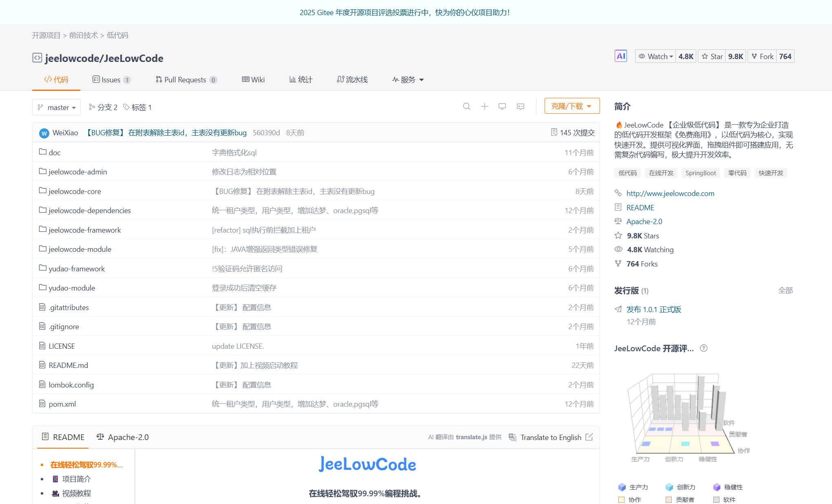Click the link icon beside www.jeelowcode.com
832x504 pixels.
coord(618,193)
